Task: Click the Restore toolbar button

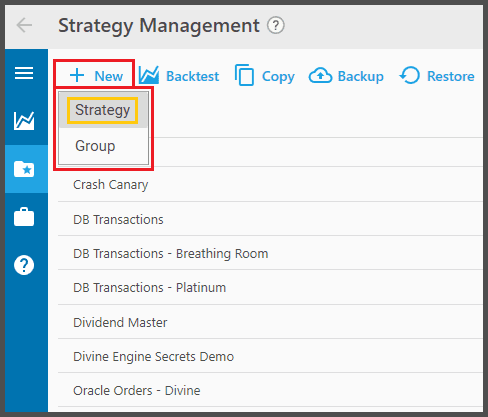Action: tap(437, 76)
